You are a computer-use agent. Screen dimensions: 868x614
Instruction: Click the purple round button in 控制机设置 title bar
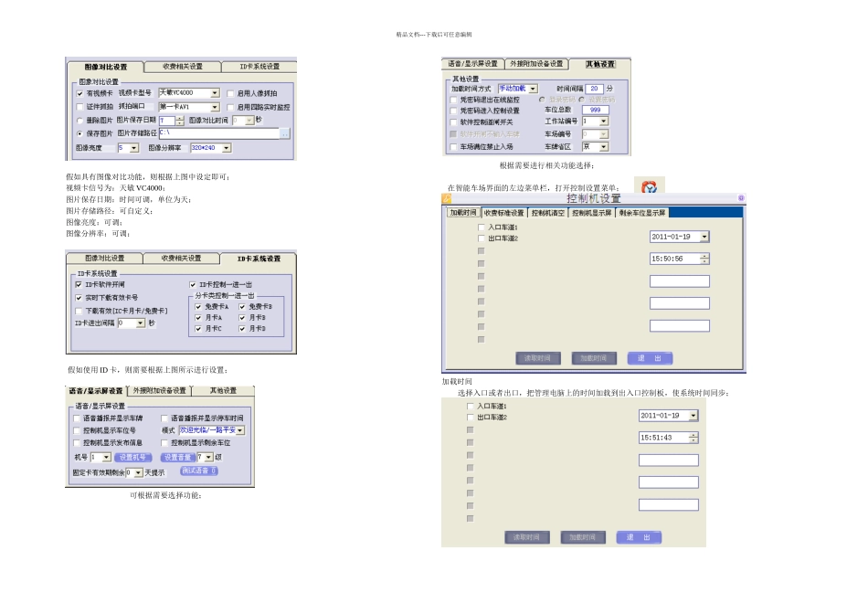coord(740,198)
